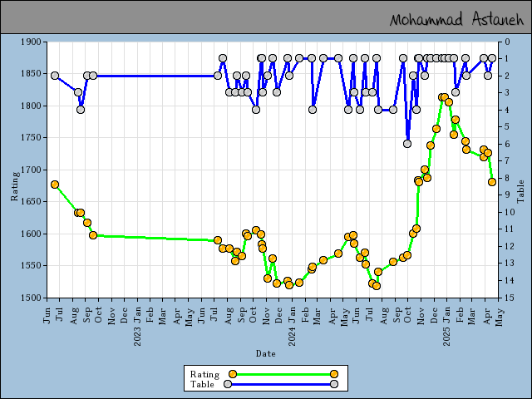Click the 2023 Jan date label
532x399 pixels.
tap(138, 326)
